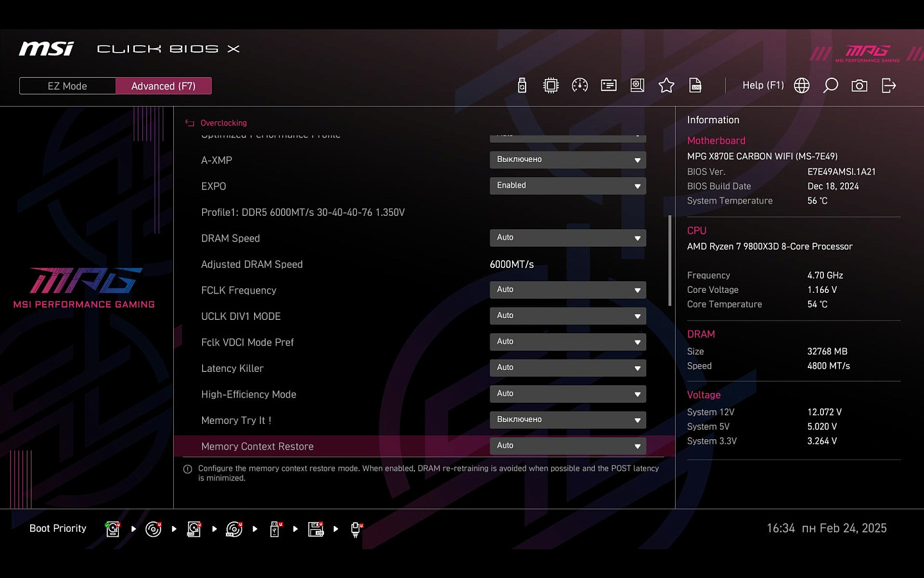Open search with the magnifier icon
924x578 pixels.
pyautogui.click(x=830, y=85)
